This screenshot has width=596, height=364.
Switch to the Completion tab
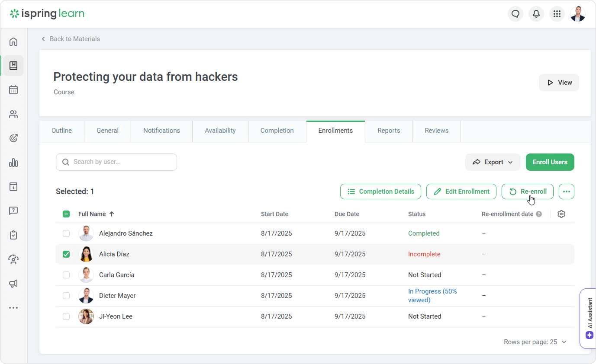277,131
